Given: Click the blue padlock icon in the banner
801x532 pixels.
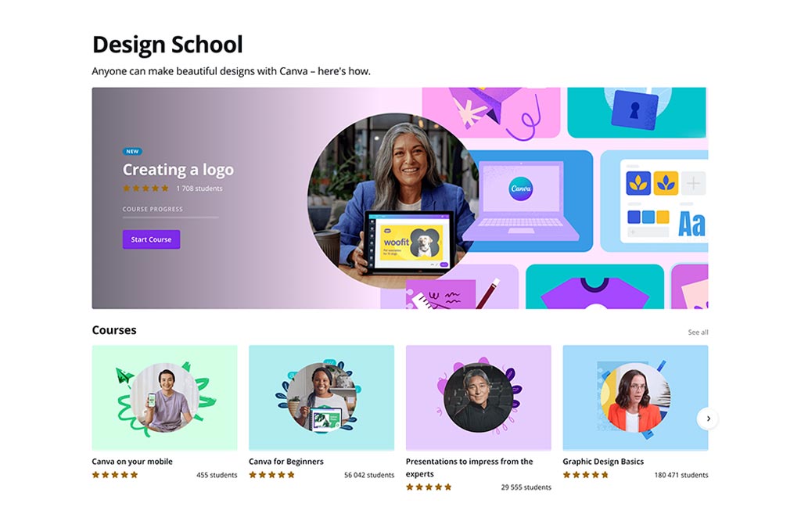Looking at the screenshot, I should tap(634, 110).
